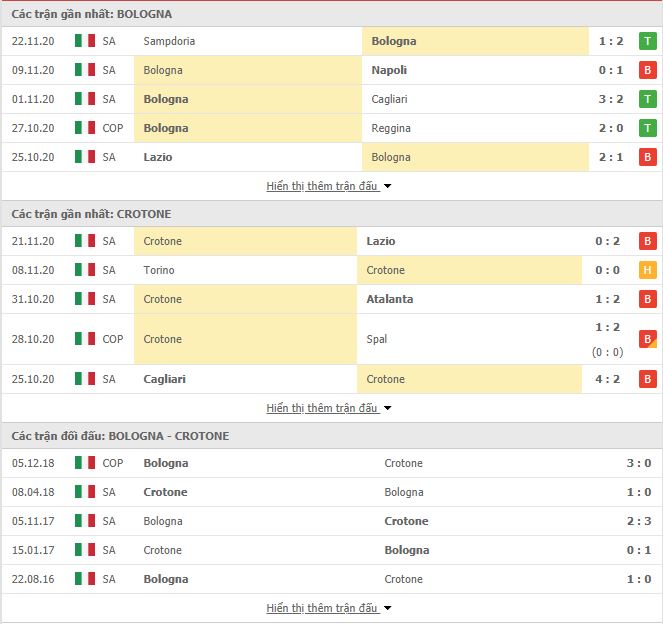Click green T badge for Sampdoria-Bologna match
663x624 pixels.
647,41
